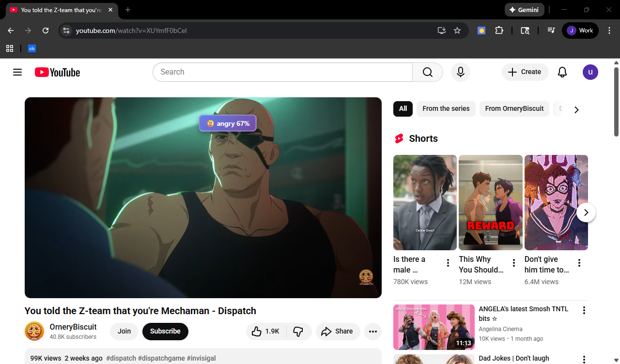Image resolution: width=620 pixels, height=364 pixels.
Task: Dislike the video with the thumbs-down icon
Action: 299,331
